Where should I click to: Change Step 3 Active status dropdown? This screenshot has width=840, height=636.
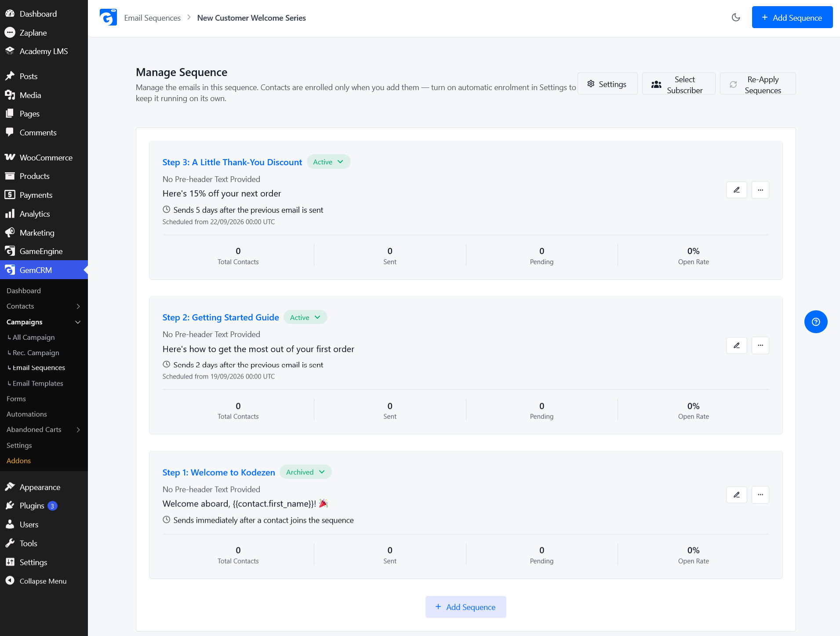(x=328, y=162)
